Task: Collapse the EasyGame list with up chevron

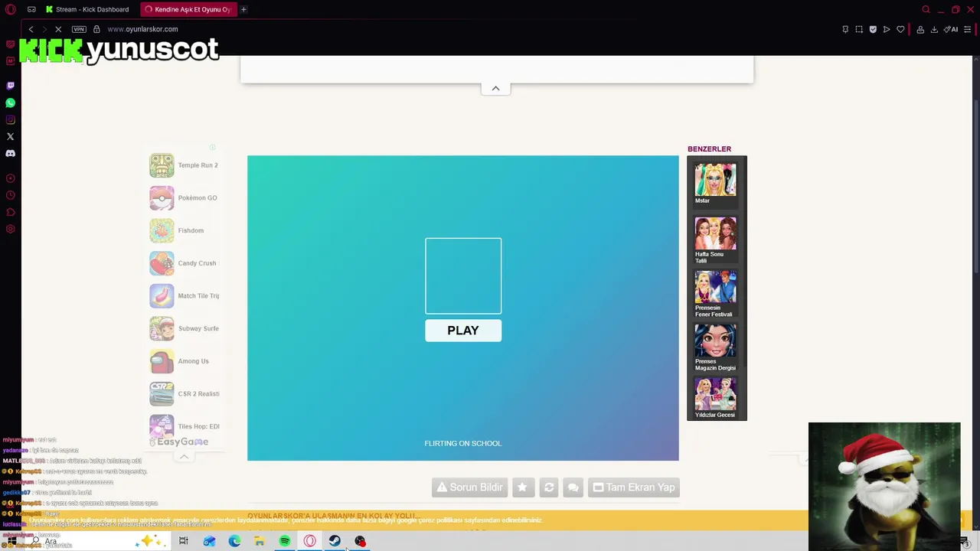Action: [184, 457]
